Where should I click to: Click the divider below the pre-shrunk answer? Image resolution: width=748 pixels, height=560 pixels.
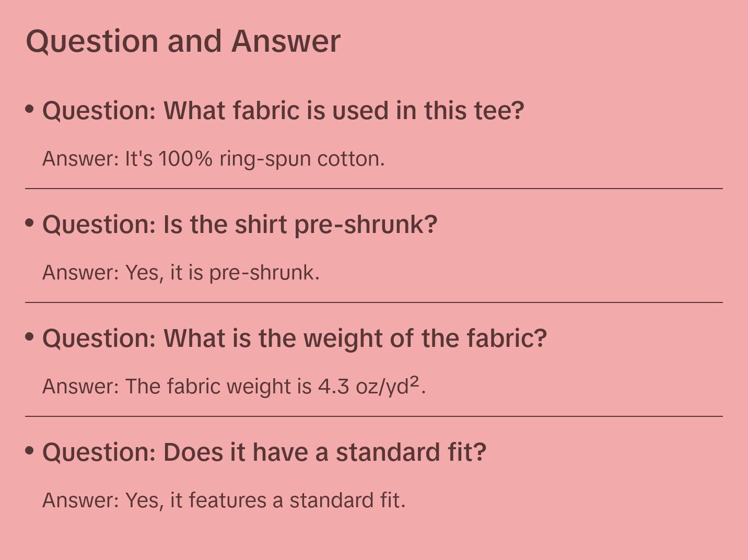(374, 302)
